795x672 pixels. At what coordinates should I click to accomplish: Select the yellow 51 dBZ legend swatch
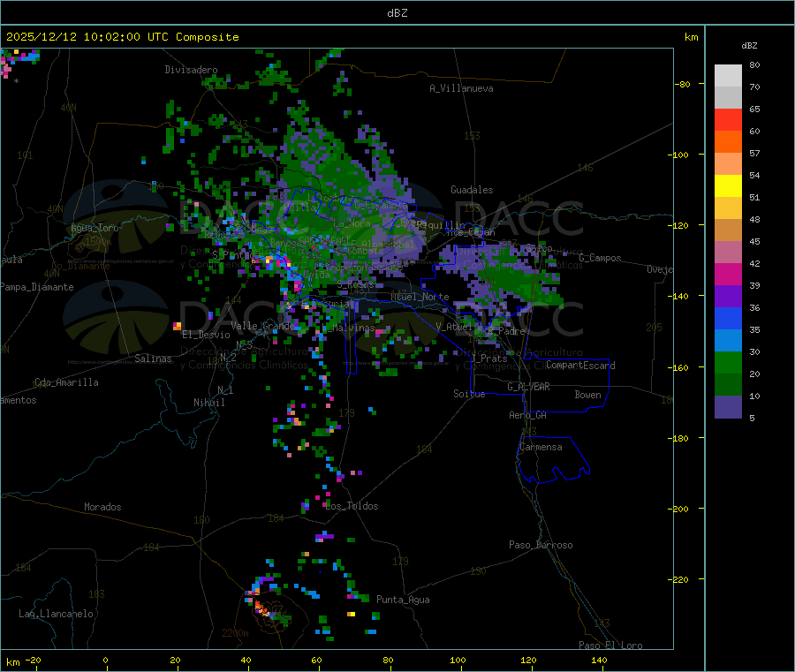(x=728, y=186)
